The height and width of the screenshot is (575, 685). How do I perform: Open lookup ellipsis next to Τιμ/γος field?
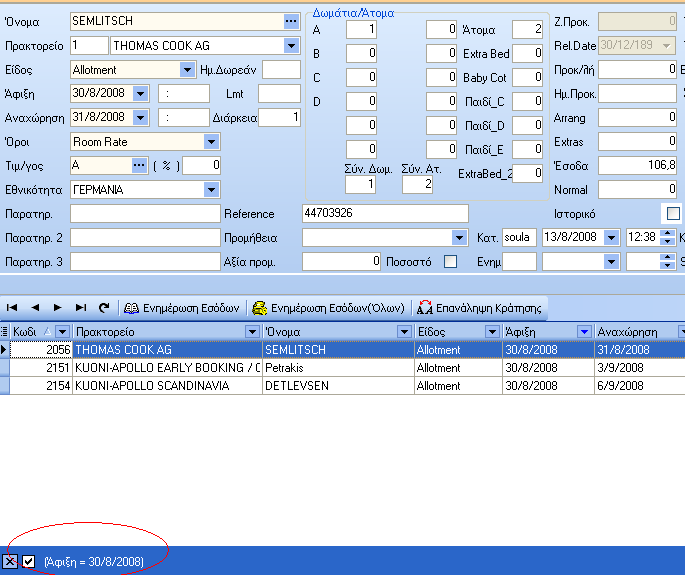tap(139, 165)
